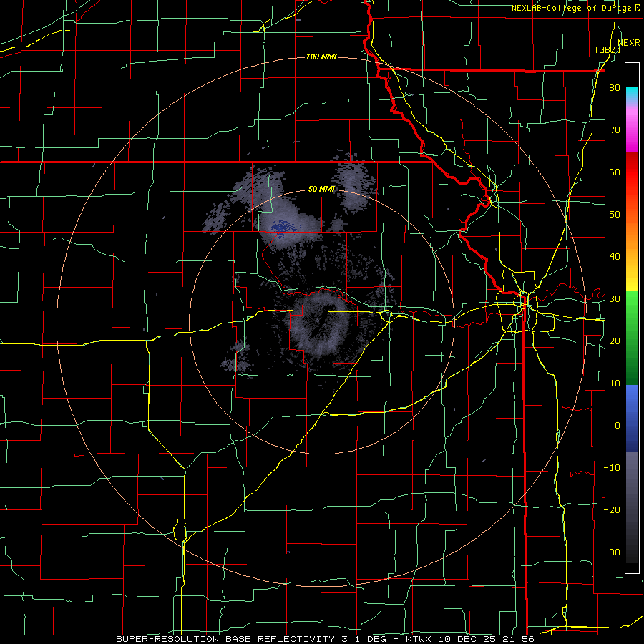Click the KTWX timestamp 10 DEC 25 21:56
The image size is (644, 644).
(x=470, y=639)
